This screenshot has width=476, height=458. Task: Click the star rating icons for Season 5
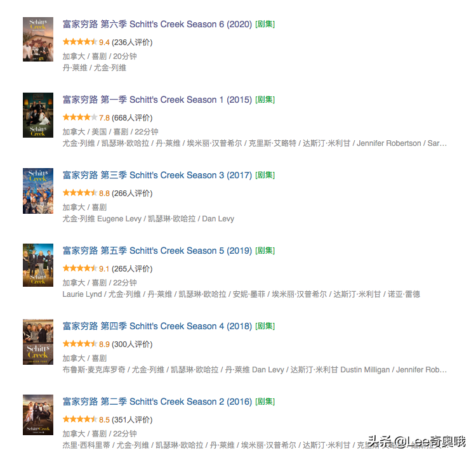80,268
